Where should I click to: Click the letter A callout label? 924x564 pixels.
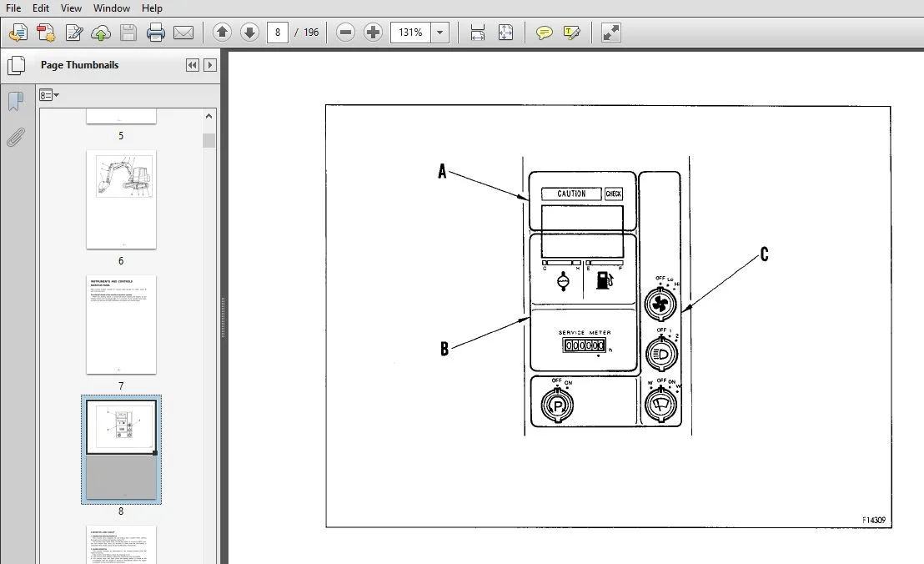coord(443,172)
